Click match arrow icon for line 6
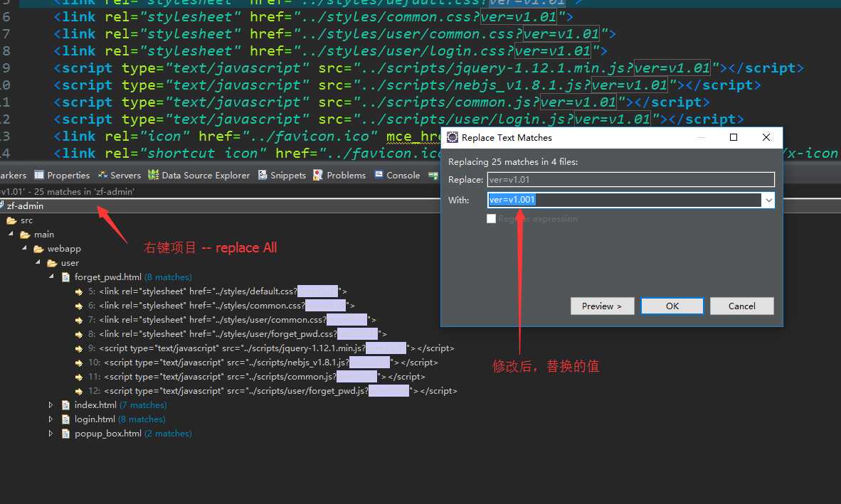The image size is (841, 504). 79,306
